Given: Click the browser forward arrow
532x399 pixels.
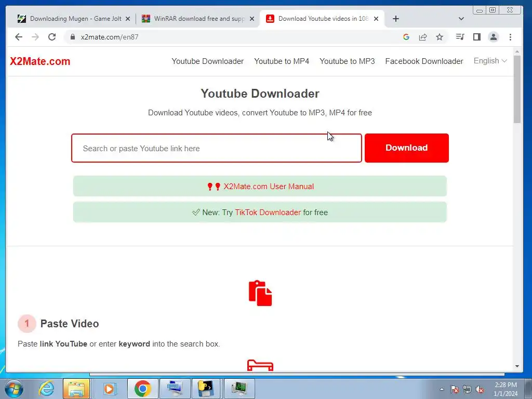Looking at the screenshot, I should coord(35,37).
